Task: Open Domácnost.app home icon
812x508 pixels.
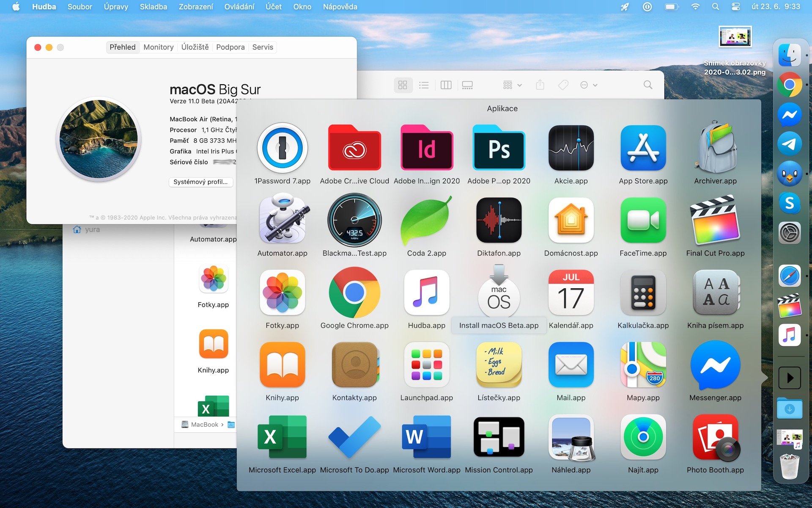Action: [x=571, y=220]
